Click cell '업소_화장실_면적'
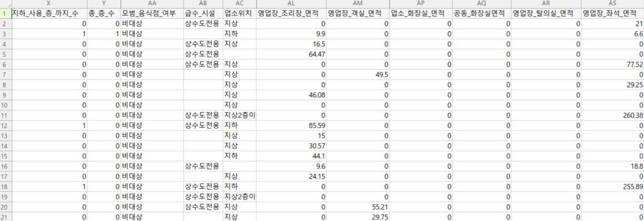Screen dimensions: 644x221 (x=421, y=13)
